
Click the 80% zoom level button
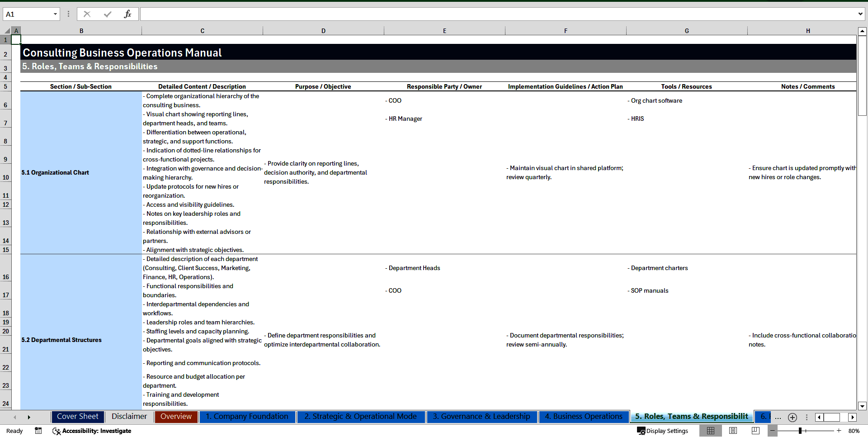[x=854, y=431]
